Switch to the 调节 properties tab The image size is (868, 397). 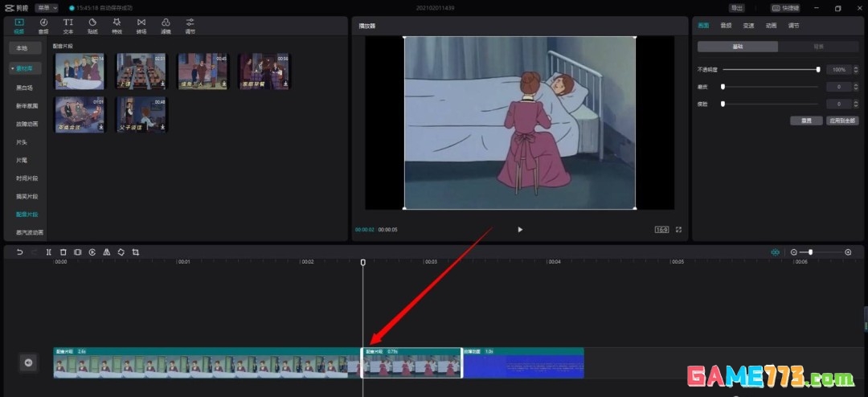point(793,26)
